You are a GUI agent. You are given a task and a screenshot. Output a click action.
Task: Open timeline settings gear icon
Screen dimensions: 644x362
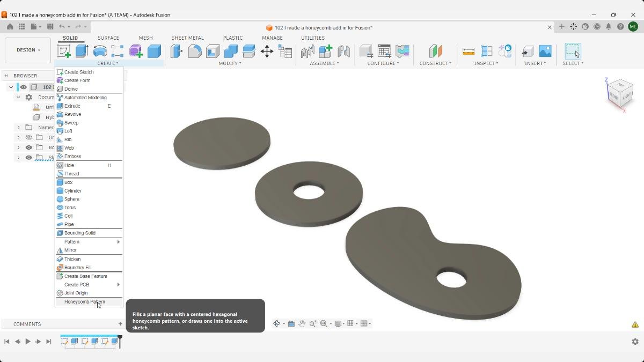pyautogui.click(x=635, y=341)
